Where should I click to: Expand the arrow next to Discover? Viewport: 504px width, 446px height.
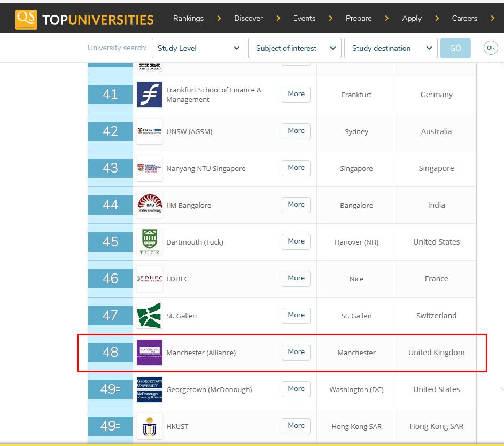click(x=278, y=18)
